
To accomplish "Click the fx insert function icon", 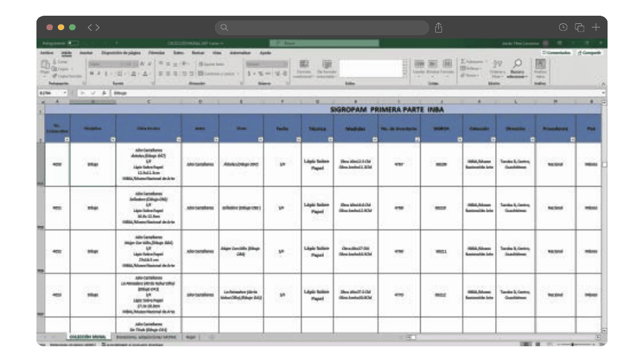I will tap(104, 93).
